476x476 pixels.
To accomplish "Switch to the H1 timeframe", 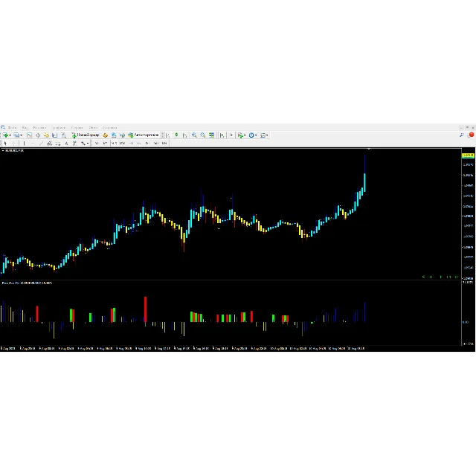I will (x=131, y=144).
